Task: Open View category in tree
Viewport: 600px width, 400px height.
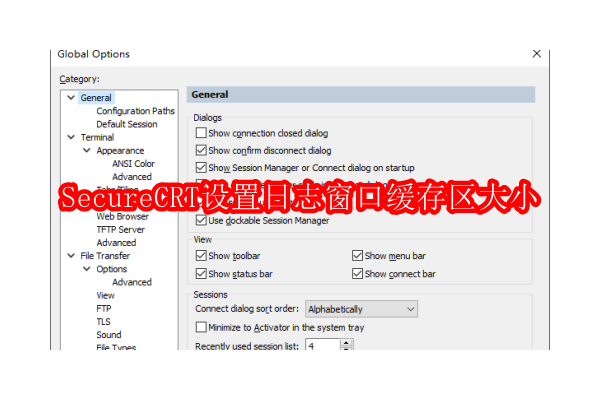Action: [105, 295]
